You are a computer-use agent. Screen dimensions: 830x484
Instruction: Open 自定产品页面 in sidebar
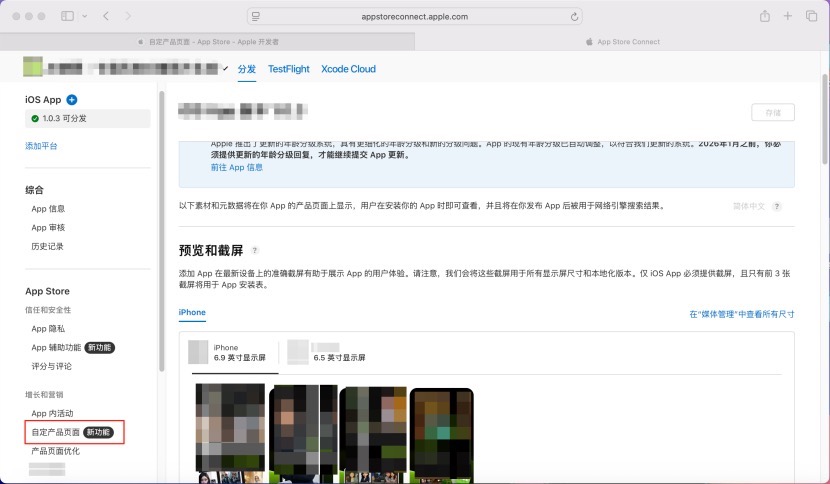click(56, 432)
